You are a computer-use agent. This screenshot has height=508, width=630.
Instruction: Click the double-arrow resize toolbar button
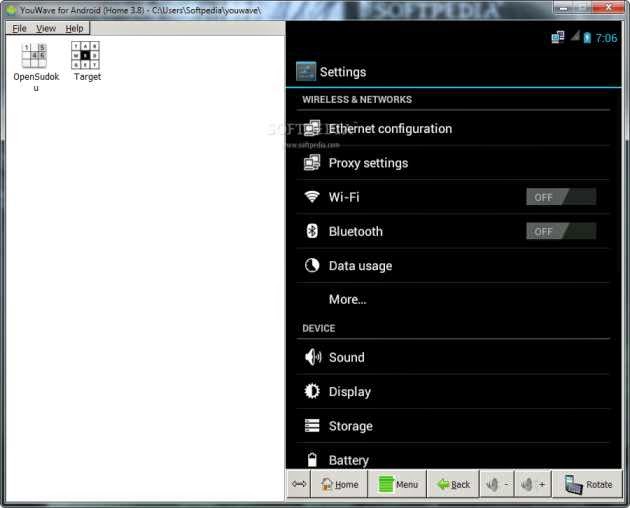[299, 484]
